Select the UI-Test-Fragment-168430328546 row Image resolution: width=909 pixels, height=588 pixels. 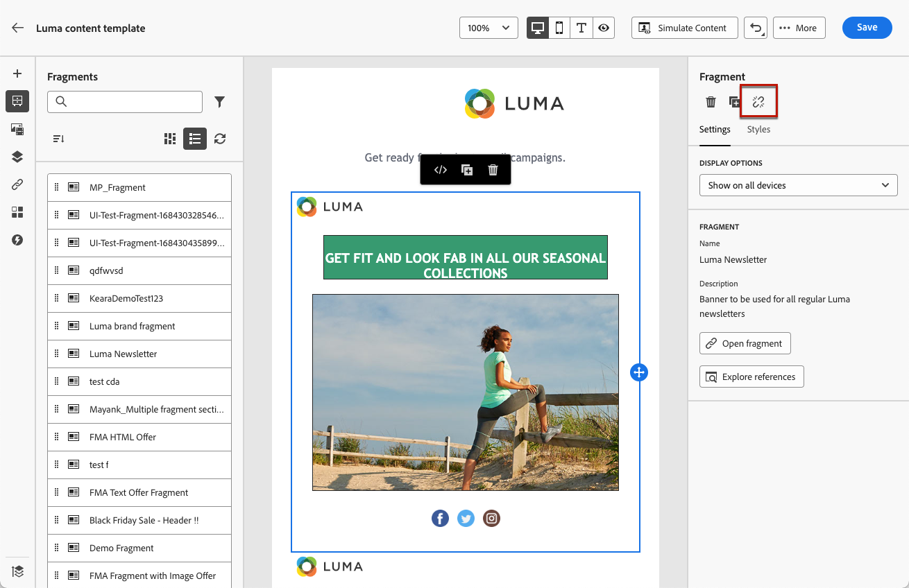139,215
